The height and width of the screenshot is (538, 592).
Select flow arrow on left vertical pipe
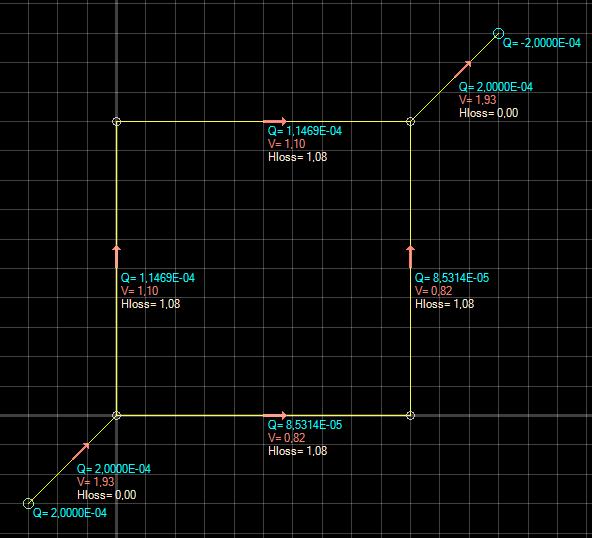pos(117,257)
